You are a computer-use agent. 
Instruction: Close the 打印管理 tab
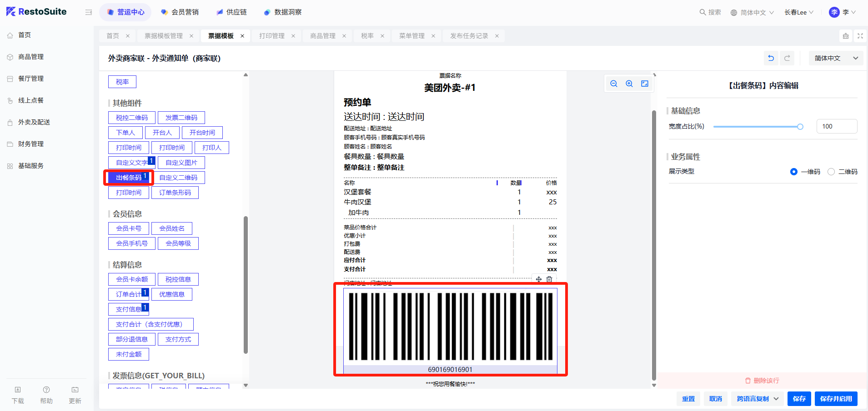(x=293, y=36)
